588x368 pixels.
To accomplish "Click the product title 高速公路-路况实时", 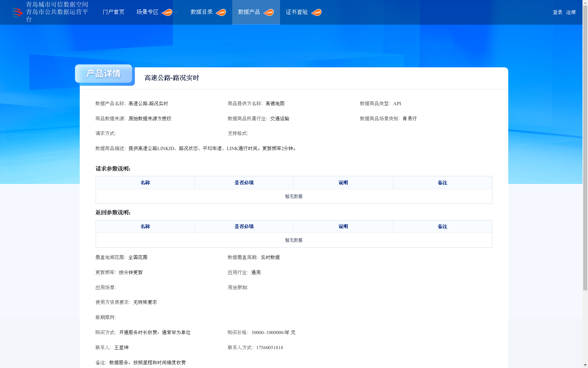I will click(x=171, y=78).
